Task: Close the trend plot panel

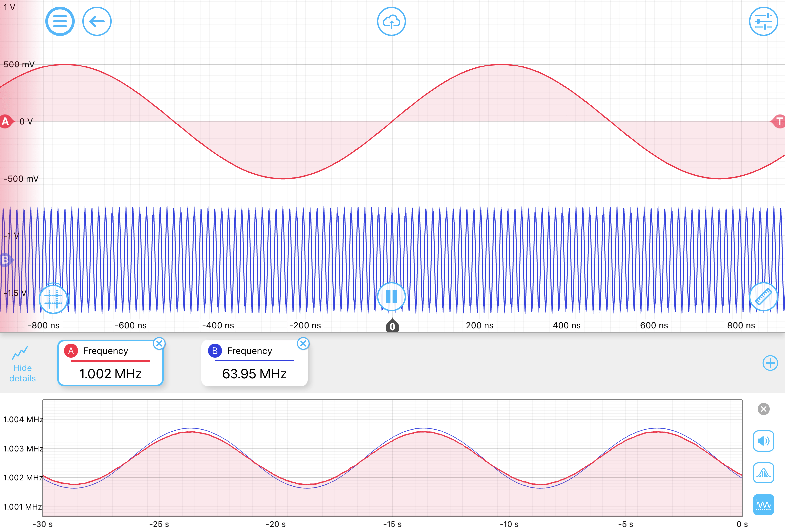Action: click(x=763, y=409)
